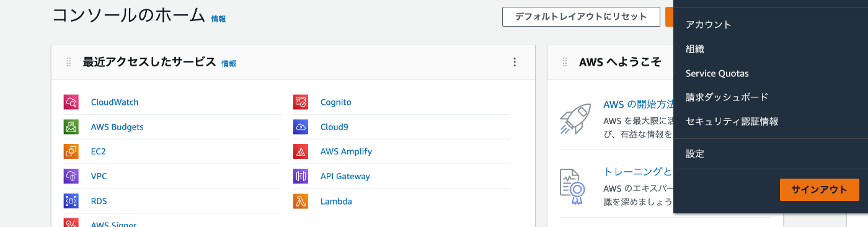Open the API Gateway icon
Image resolution: width=868 pixels, height=227 pixels.
pos(301,176)
